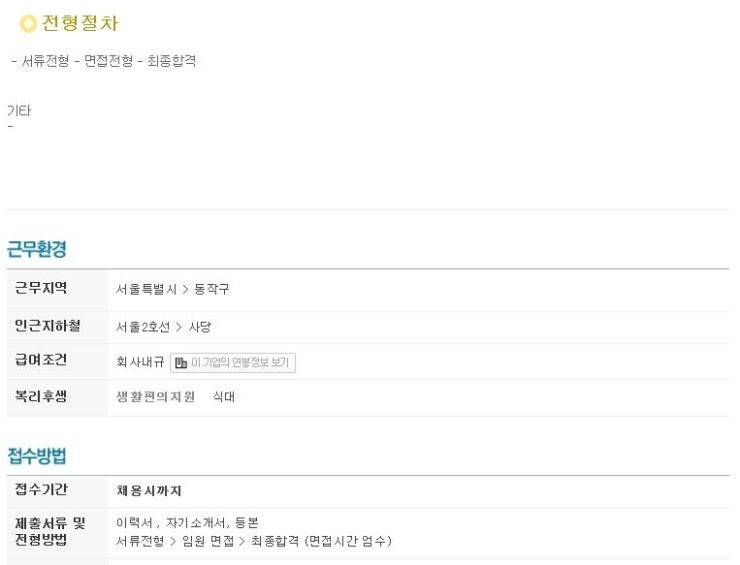Image resolution: width=740 pixels, height=565 pixels.
Task: Open '이 기업의 연봉정보 보기' button
Action: (233, 363)
